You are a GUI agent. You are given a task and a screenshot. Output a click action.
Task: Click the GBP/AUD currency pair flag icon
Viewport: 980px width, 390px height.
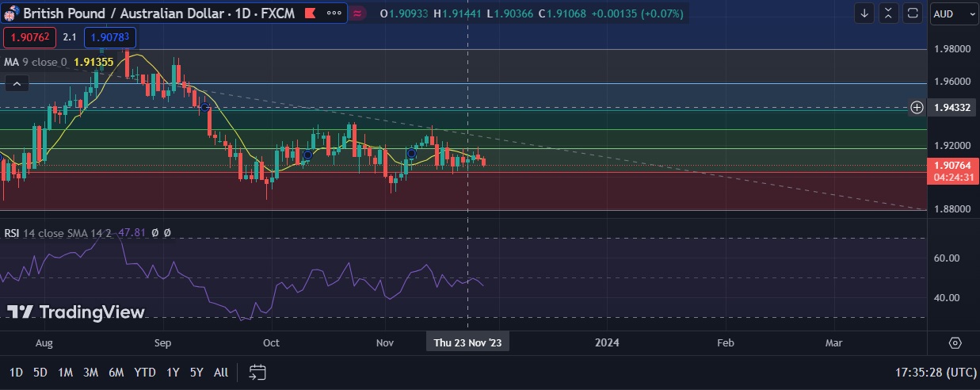coord(12,13)
